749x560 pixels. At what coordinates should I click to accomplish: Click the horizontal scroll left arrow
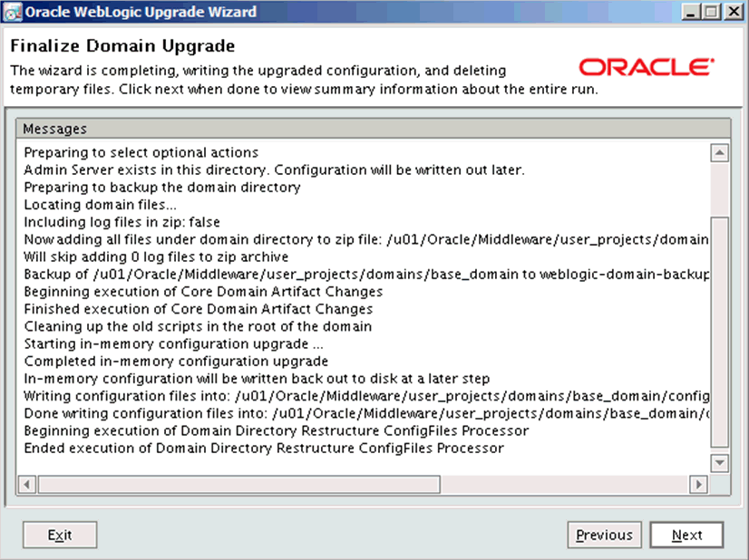pos(27,485)
